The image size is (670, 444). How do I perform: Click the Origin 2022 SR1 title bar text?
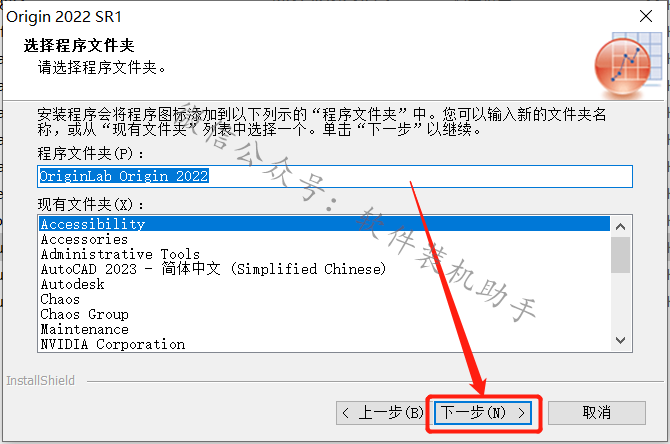[64, 17]
